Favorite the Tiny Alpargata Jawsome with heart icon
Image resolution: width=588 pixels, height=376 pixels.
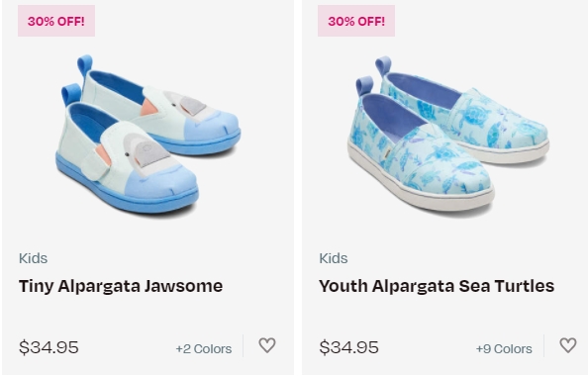(267, 345)
